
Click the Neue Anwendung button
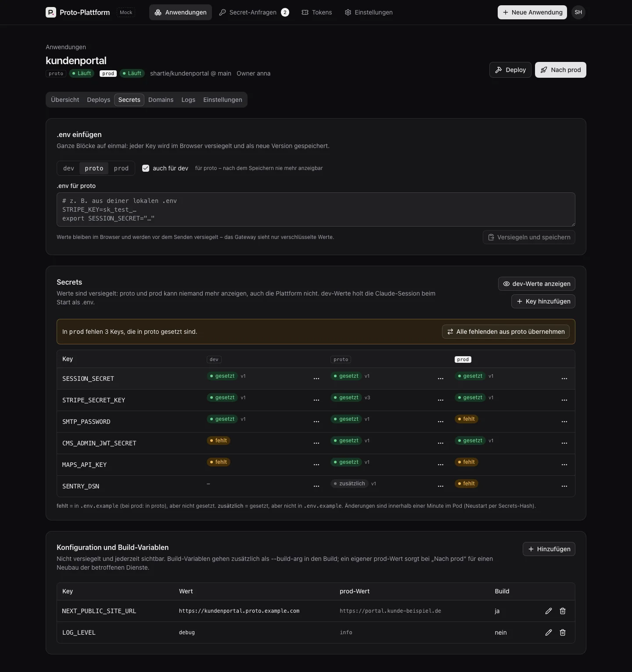point(532,12)
